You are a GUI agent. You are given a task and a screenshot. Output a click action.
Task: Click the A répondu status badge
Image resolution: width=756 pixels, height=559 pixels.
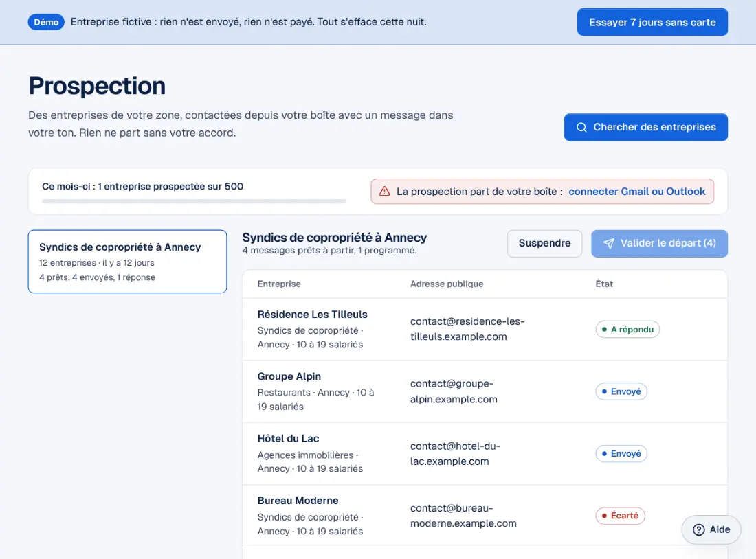(x=627, y=329)
